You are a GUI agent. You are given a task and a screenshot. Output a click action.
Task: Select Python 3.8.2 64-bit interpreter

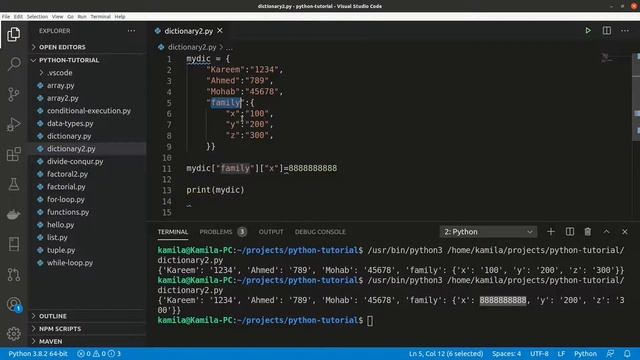[x=38, y=353]
